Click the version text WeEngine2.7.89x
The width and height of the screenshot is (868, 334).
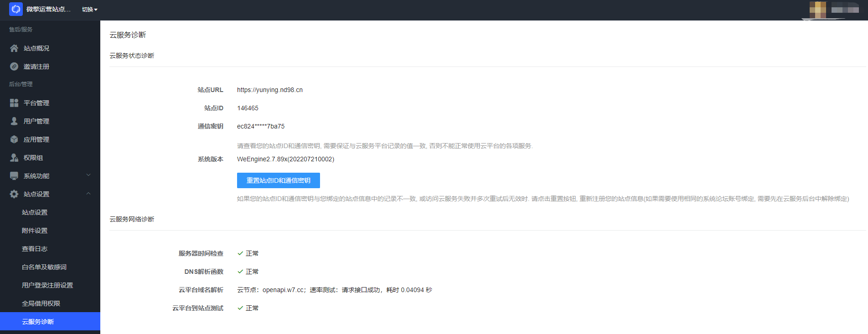[x=285, y=159]
